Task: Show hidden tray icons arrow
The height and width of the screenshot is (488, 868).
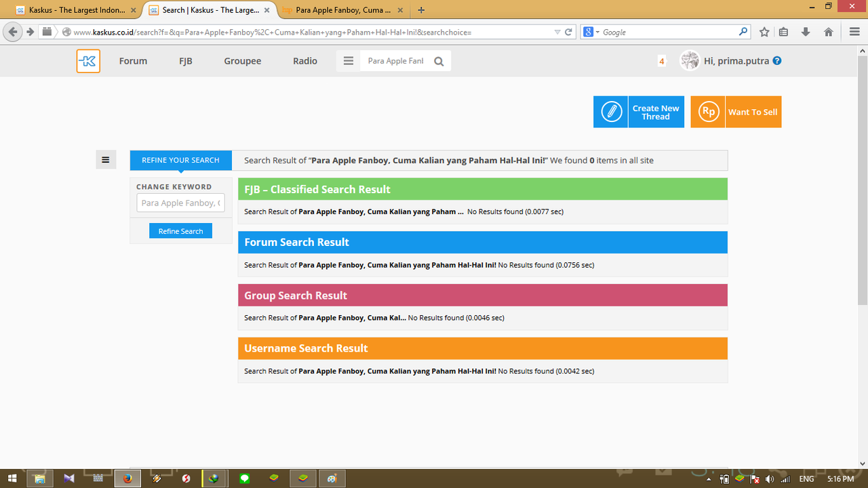Action: point(709,479)
